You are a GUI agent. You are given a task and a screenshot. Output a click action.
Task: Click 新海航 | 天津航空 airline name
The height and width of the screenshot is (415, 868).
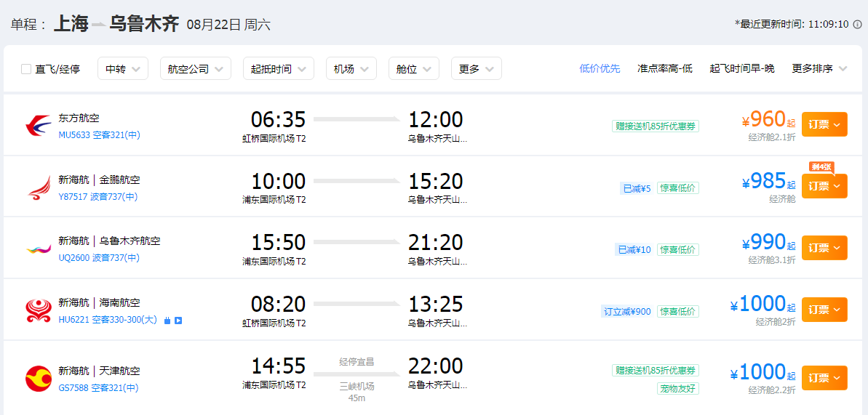tap(99, 371)
